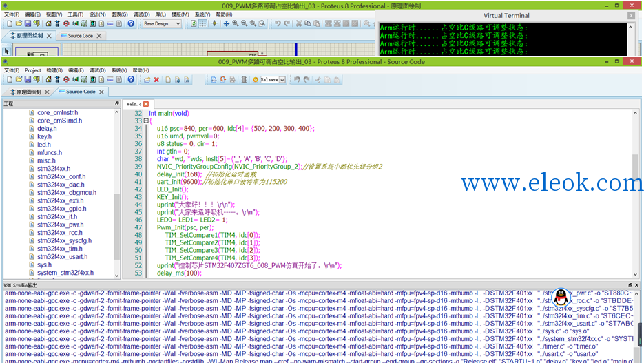Toggle the grid display icon in schematic toolbar
The image size is (644, 363).
click(x=202, y=24)
